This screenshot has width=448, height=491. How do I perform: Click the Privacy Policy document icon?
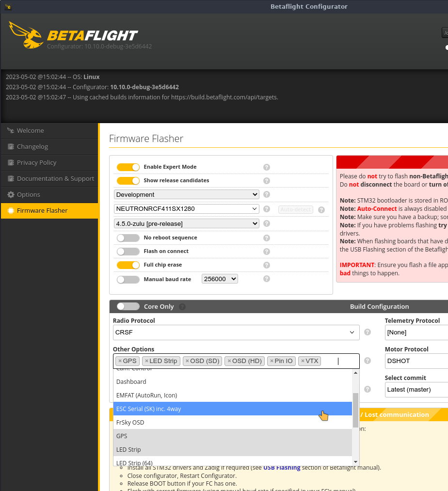[11, 163]
